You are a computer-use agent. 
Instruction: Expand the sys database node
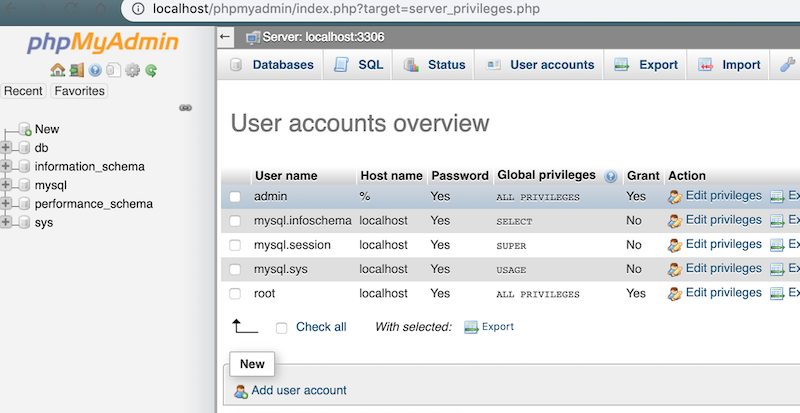6,222
